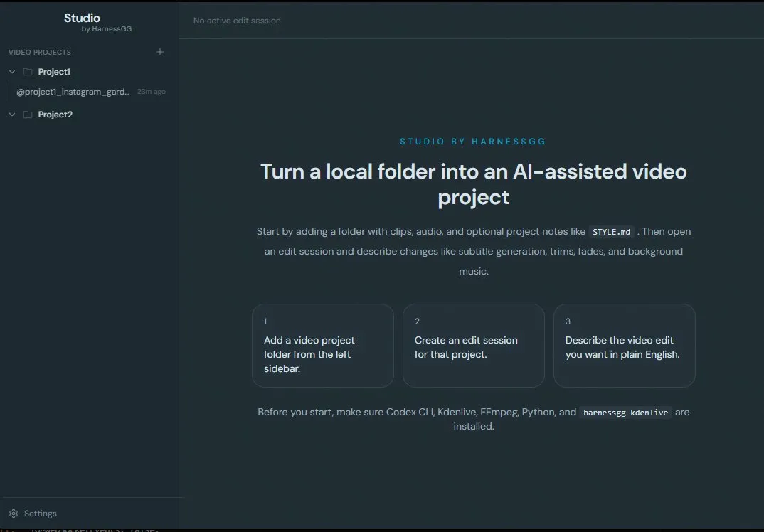Click the Windows taskbar at the screen bottom
Viewport: 764px width, 532px height.
click(x=382, y=529)
